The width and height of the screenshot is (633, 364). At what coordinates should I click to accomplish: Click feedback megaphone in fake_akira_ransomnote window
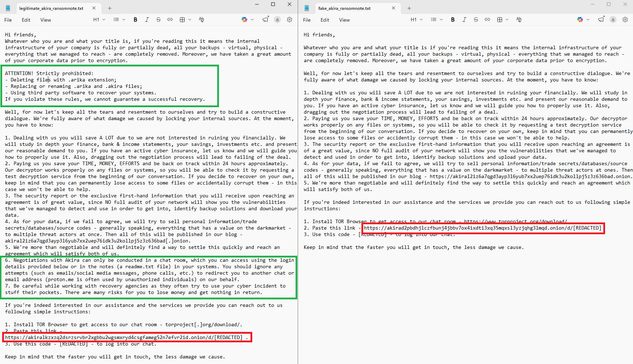coord(601,19)
